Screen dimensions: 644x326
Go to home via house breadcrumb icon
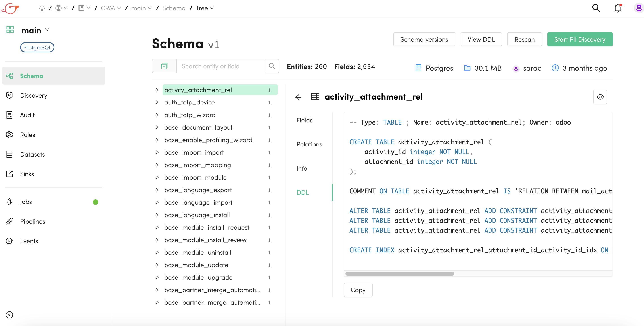pyautogui.click(x=42, y=8)
